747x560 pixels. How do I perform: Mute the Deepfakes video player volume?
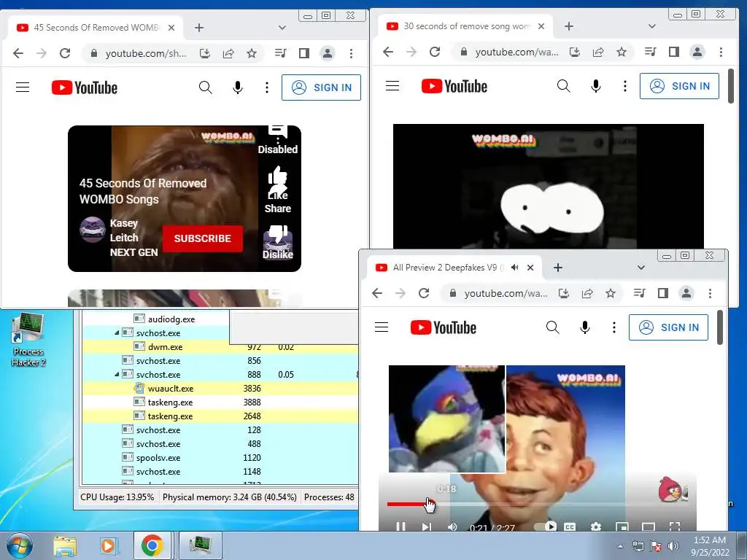(452, 526)
